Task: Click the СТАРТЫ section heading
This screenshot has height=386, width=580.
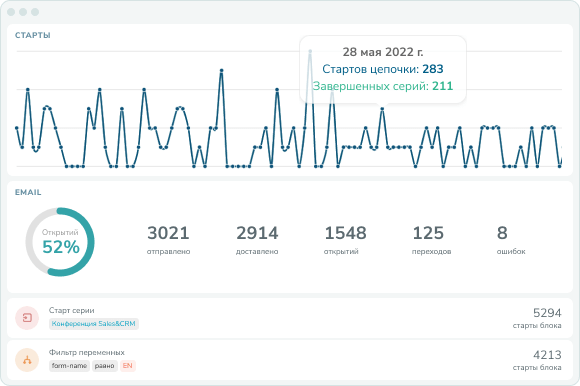Action: pos(33,35)
